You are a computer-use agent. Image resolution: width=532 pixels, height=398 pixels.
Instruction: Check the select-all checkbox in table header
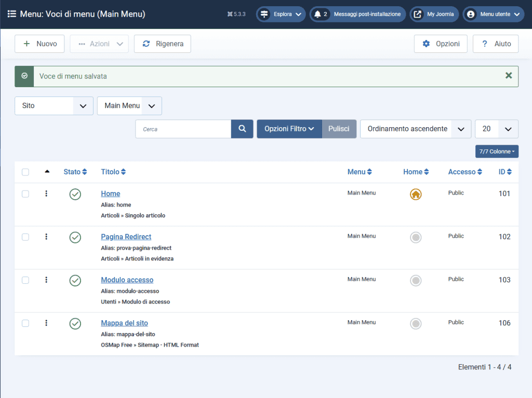click(25, 172)
